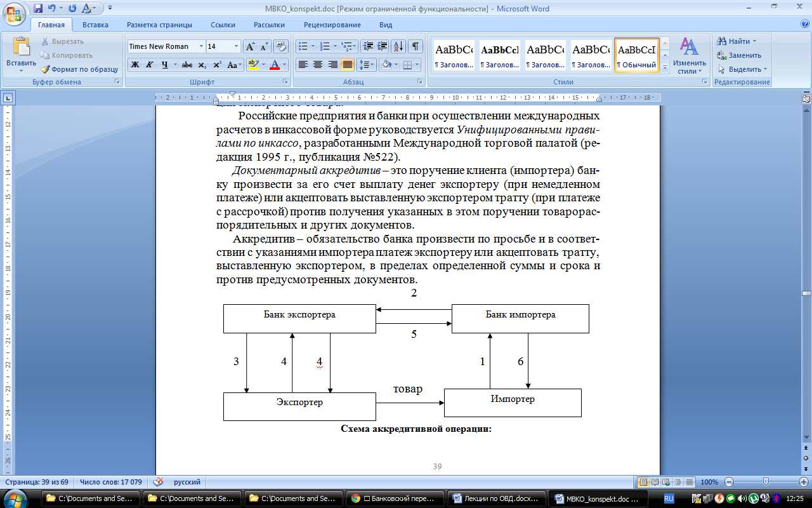Screen dimensions: 812x508
Task: Redo the last action
Action: click(x=72, y=8)
